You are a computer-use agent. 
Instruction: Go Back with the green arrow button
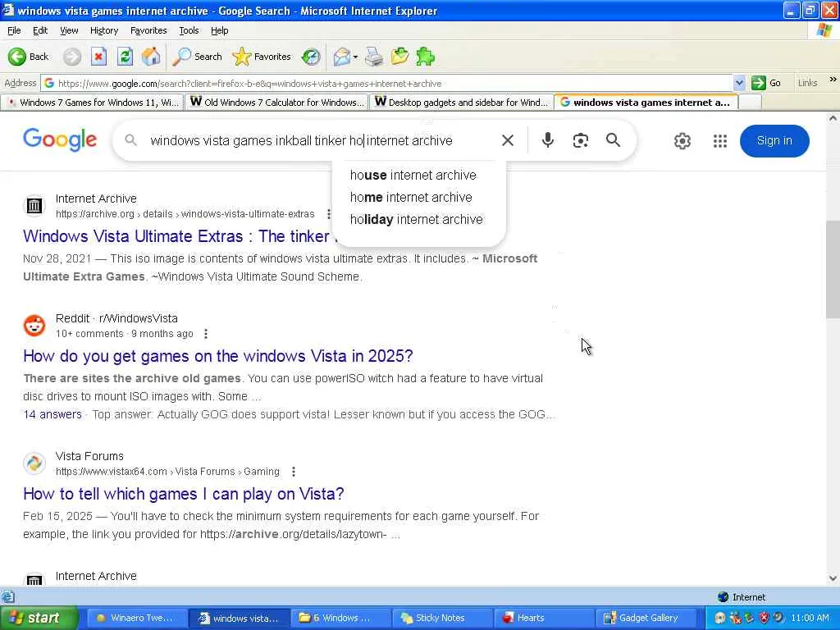(x=29, y=57)
